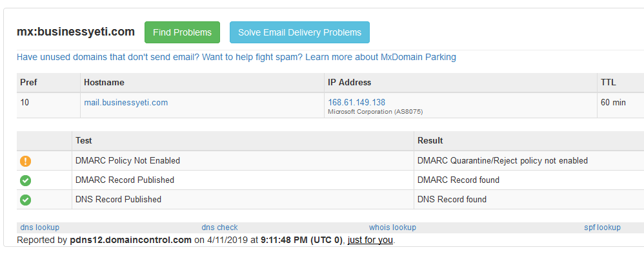Click the green checkmark beside DNS Record Published

click(25, 200)
